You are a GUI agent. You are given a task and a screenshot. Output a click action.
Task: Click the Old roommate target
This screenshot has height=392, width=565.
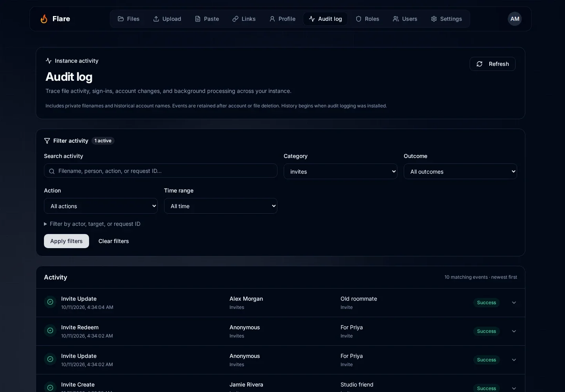359,299
